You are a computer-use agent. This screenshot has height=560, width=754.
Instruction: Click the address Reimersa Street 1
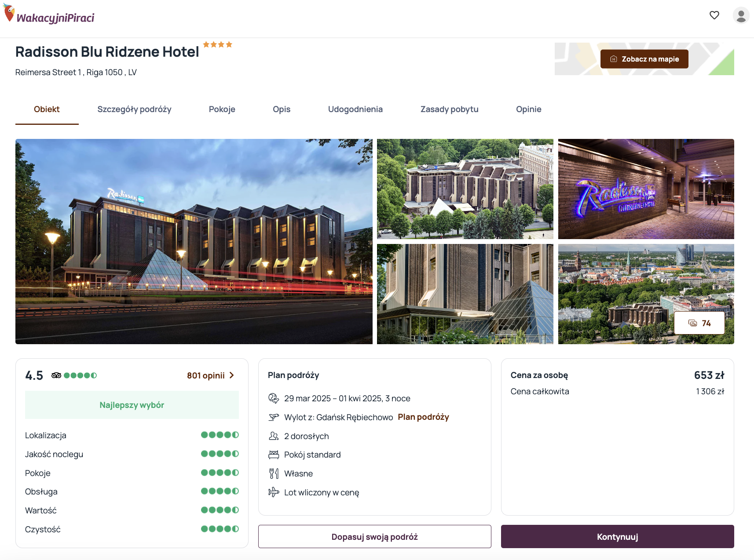coord(76,72)
